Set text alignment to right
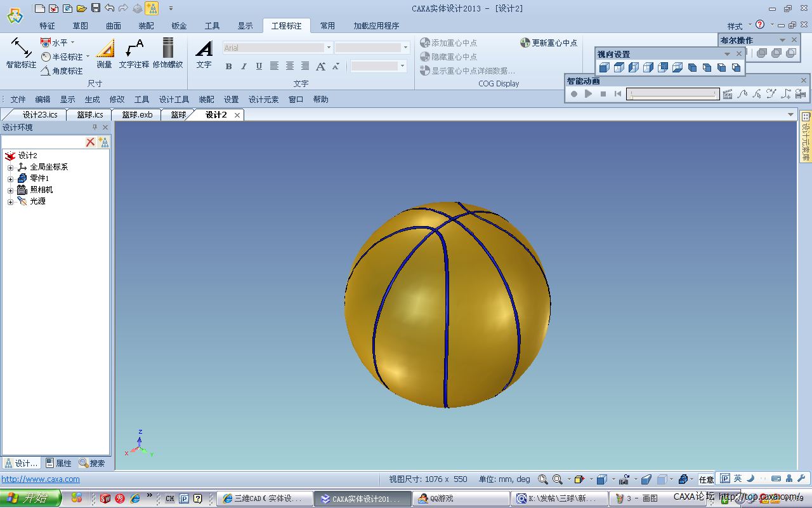812x508 pixels. [x=305, y=66]
